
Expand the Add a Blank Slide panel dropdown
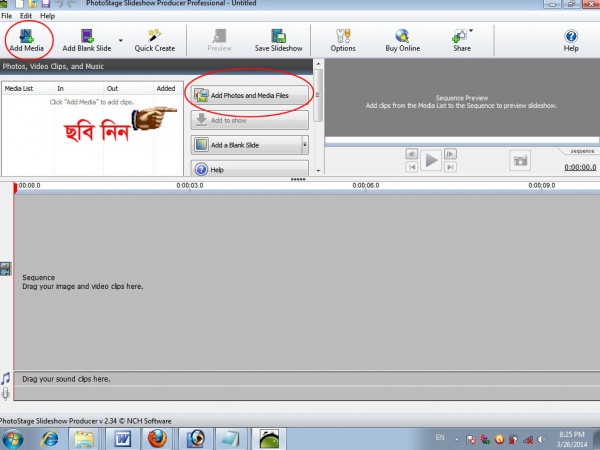305,145
